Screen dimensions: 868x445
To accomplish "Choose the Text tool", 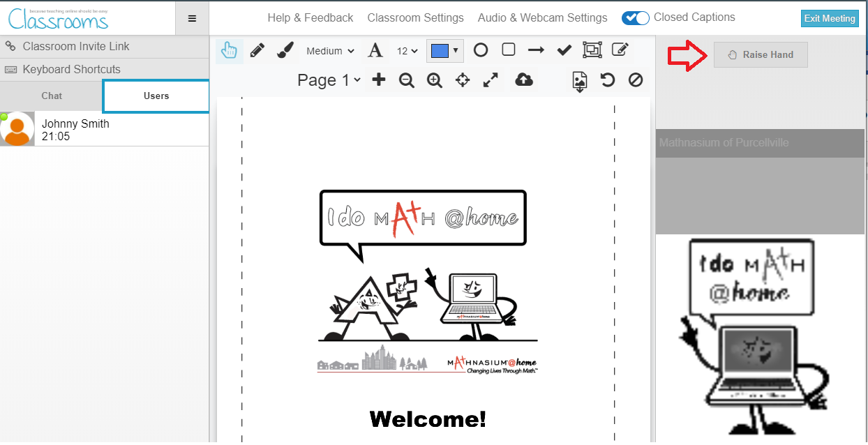I will click(375, 50).
